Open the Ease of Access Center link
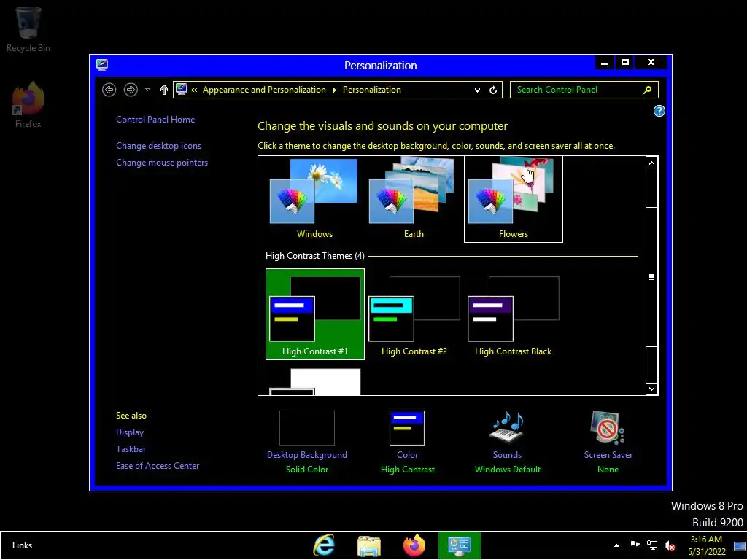The width and height of the screenshot is (747, 560). point(158,466)
